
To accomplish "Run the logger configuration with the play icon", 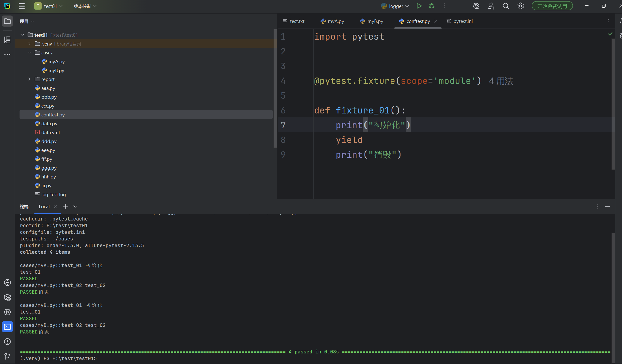I will [x=419, y=6].
